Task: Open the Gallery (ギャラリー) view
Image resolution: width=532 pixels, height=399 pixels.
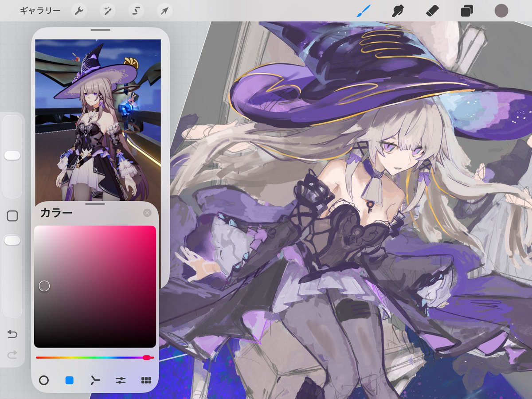Action: 40,11
